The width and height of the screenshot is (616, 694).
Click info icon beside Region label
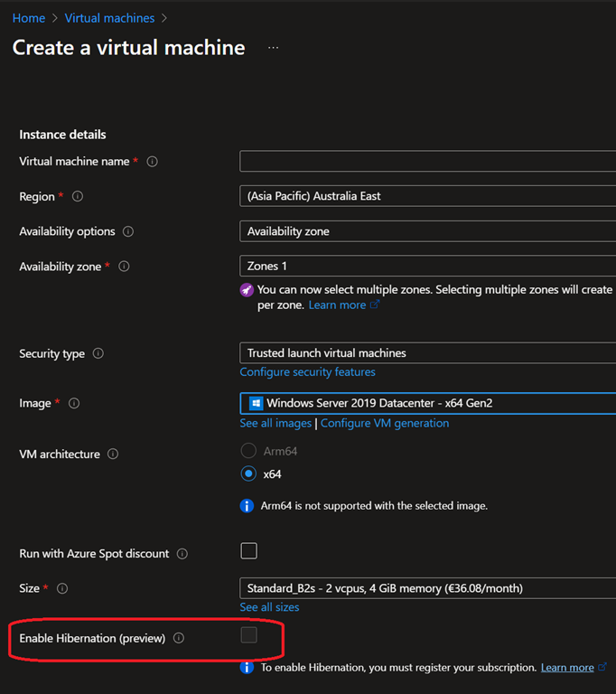[x=78, y=196]
